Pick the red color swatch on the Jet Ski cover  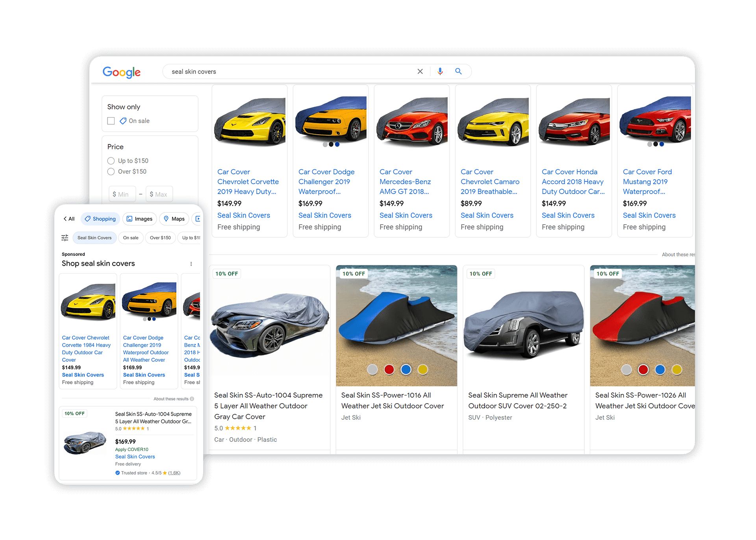[x=389, y=370]
